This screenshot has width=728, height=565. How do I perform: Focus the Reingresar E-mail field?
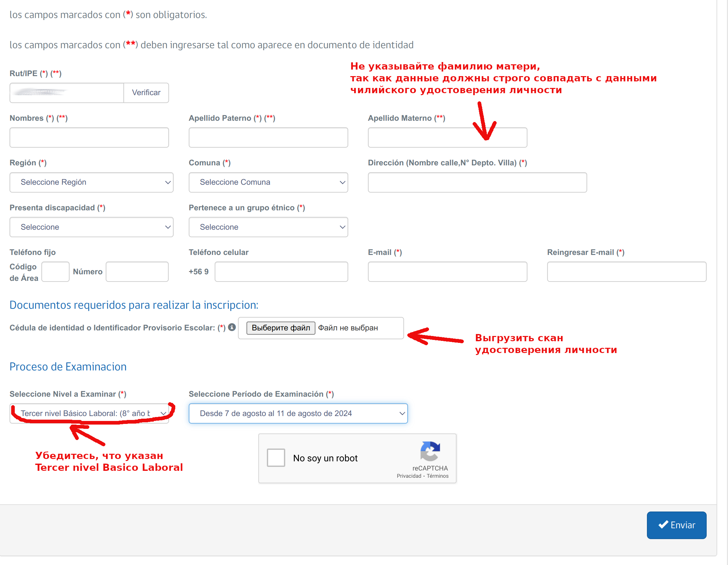click(626, 271)
